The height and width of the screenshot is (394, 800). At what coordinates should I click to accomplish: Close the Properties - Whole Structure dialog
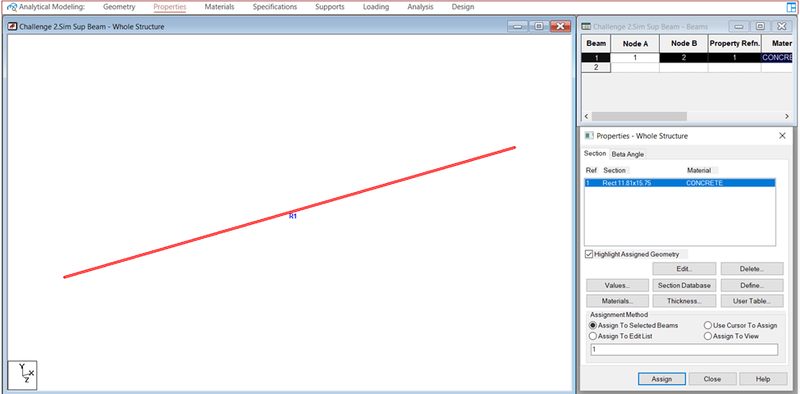[782, 136]
